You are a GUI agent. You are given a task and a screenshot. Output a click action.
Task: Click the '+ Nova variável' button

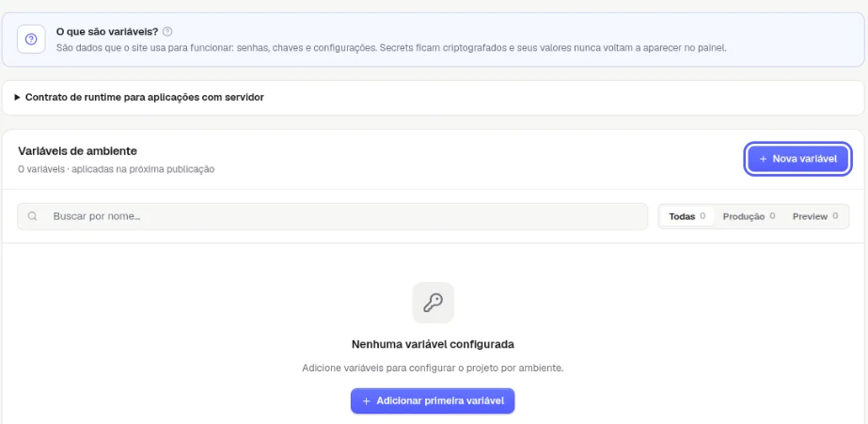click(797, 159)
